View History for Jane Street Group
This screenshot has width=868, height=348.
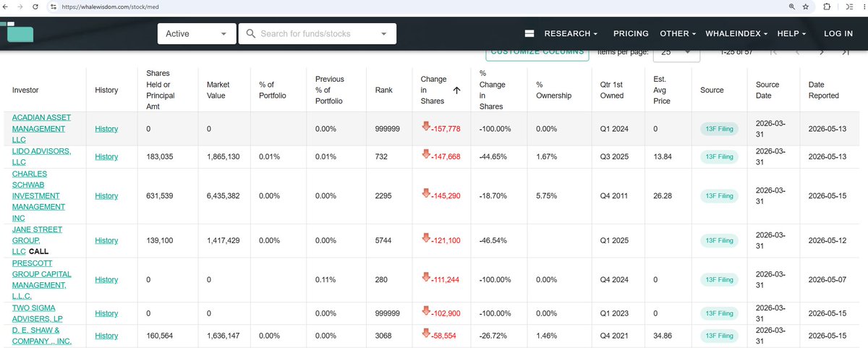point(106,240)
